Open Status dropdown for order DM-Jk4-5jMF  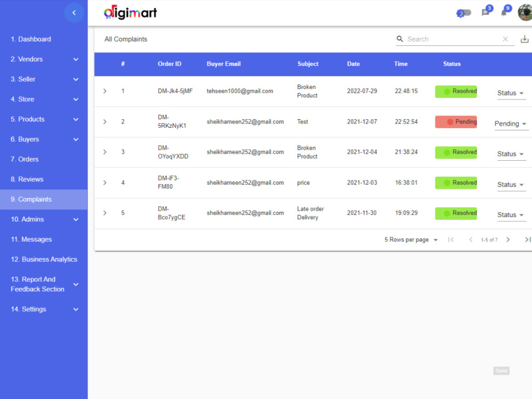pos(511,93)
